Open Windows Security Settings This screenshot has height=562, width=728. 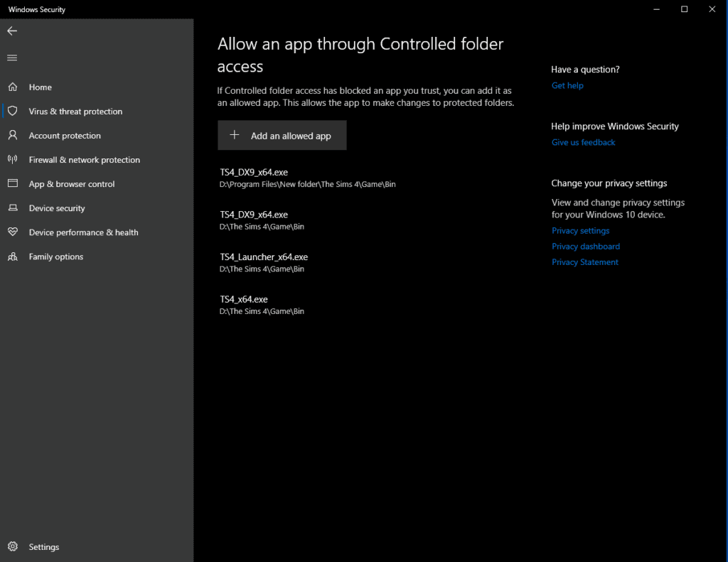click(44, 546)
